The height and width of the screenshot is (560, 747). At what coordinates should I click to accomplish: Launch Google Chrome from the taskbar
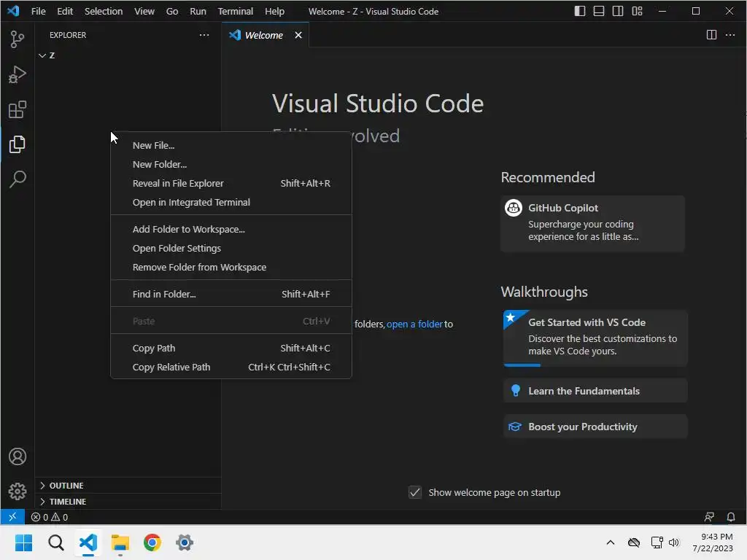tap(152, 542)
